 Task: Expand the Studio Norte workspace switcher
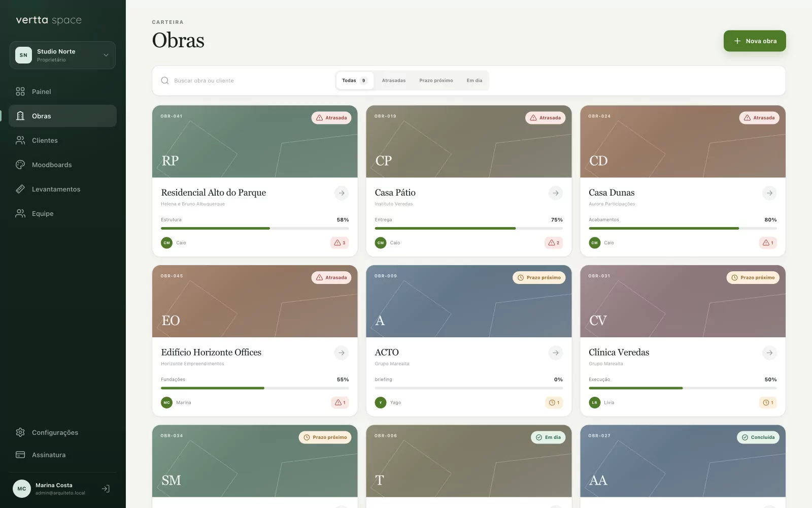point(62,55)
